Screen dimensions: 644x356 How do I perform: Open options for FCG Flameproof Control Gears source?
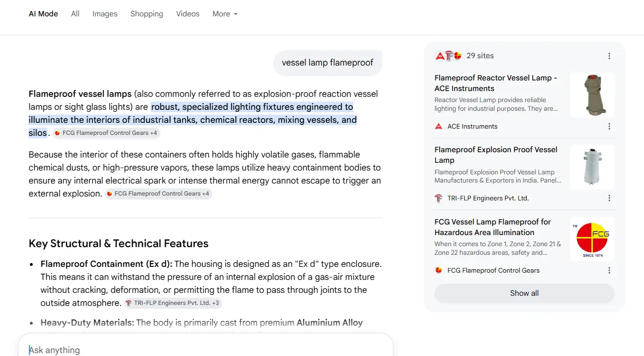609,270
